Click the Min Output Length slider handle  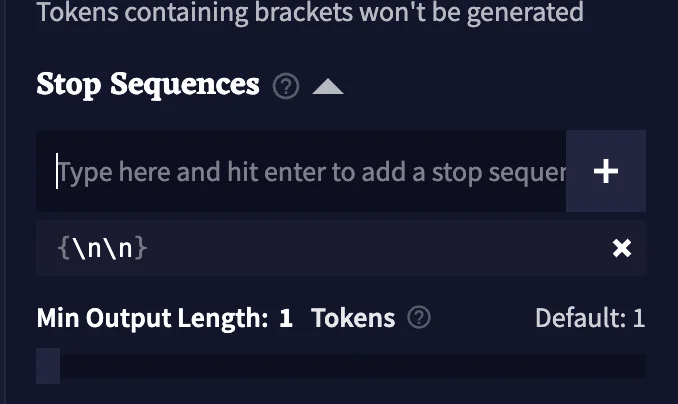coord(48,366)
